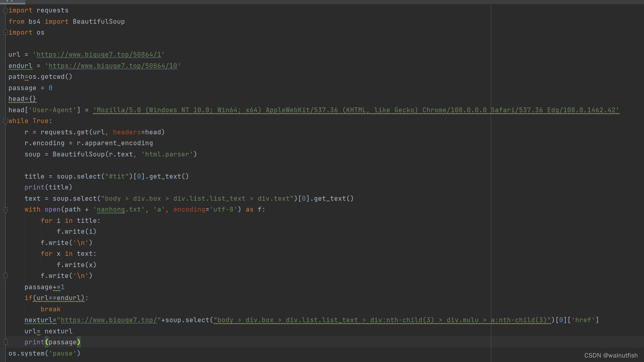Click the 'passage+=1' line
644x362 pixels.
point(45,287)
